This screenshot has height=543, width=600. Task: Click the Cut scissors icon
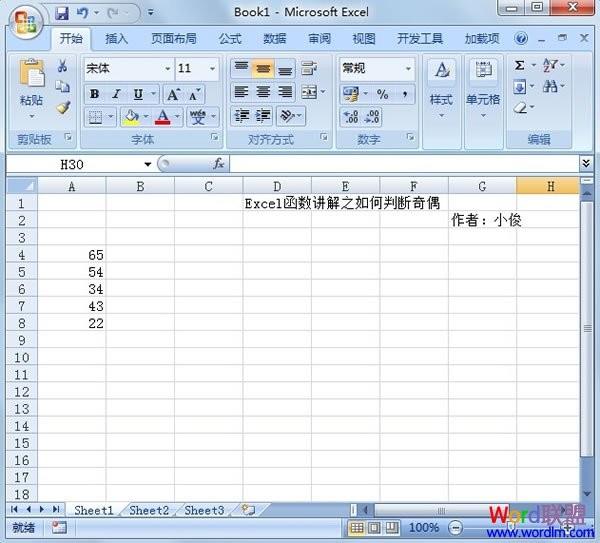coord(62,67)
